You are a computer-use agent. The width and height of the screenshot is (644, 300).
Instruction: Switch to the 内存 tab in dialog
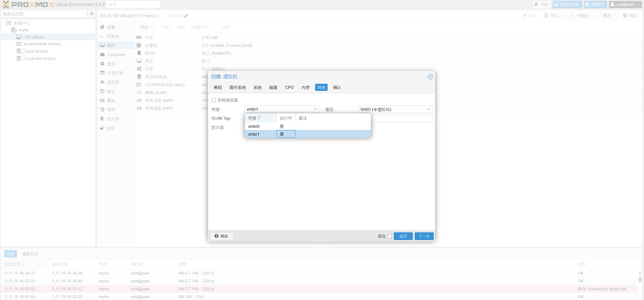tap(306, 87)
